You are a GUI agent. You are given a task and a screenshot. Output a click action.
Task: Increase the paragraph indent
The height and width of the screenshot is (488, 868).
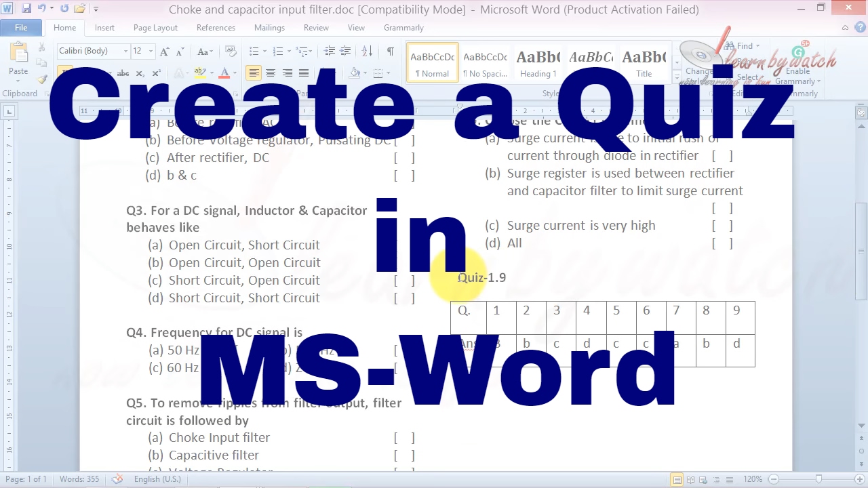[346, 52]
